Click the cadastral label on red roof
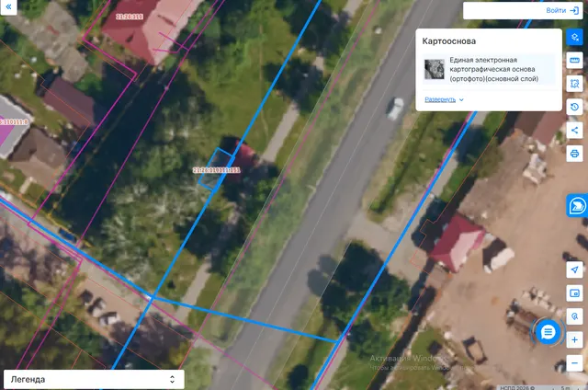The image size is (588, 390). 129,17
